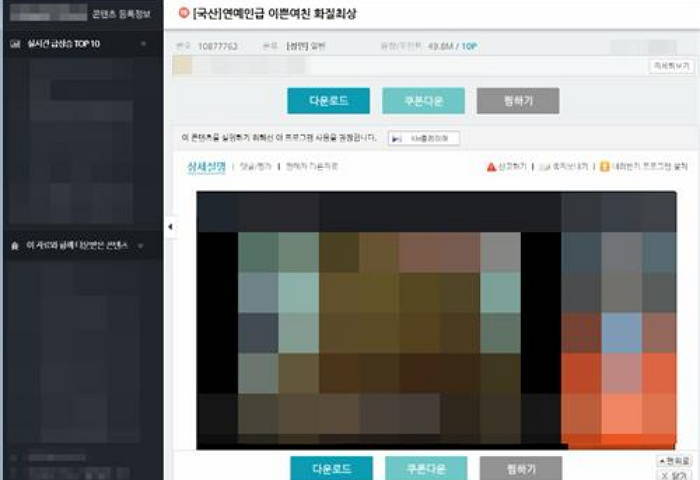700x480 pixels.
Task: Click the 내려받기 프로그램 설치 link
Action: point(650,167)
